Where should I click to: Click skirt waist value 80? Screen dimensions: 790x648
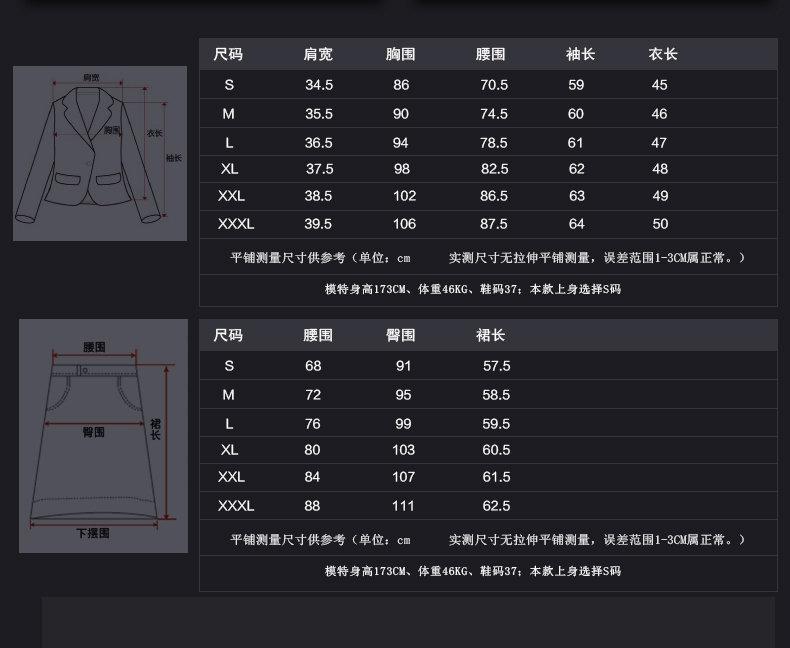tap(312, 450)
